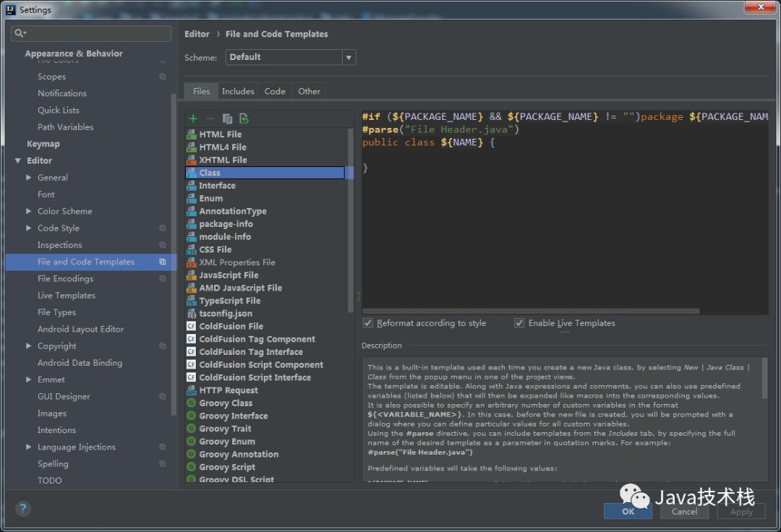Expand the Emmet node

click(28, 379)
